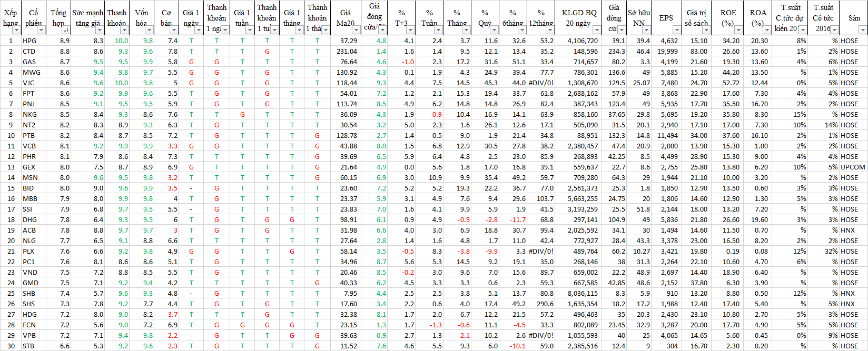Select the MWG stock symbol cell
868x351 pixels.
[34, 72]
